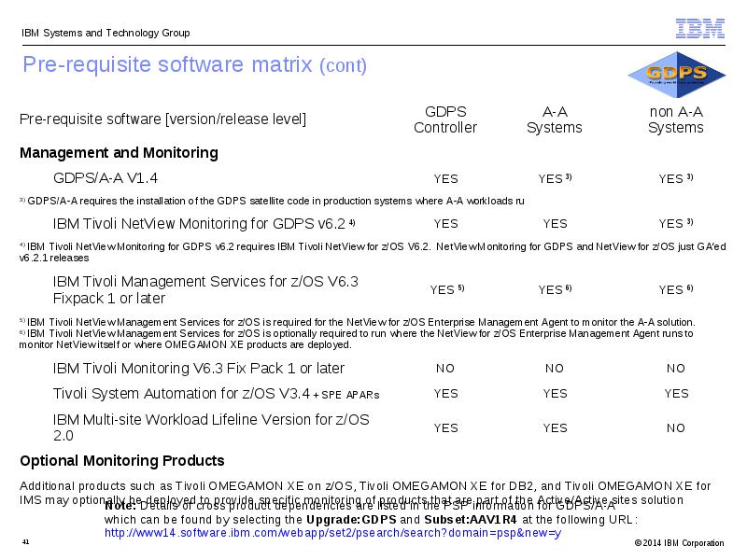Viewport: 747px width, 560px height.
Task: Click the "GDPS Controller" column header
Action: 445,119
